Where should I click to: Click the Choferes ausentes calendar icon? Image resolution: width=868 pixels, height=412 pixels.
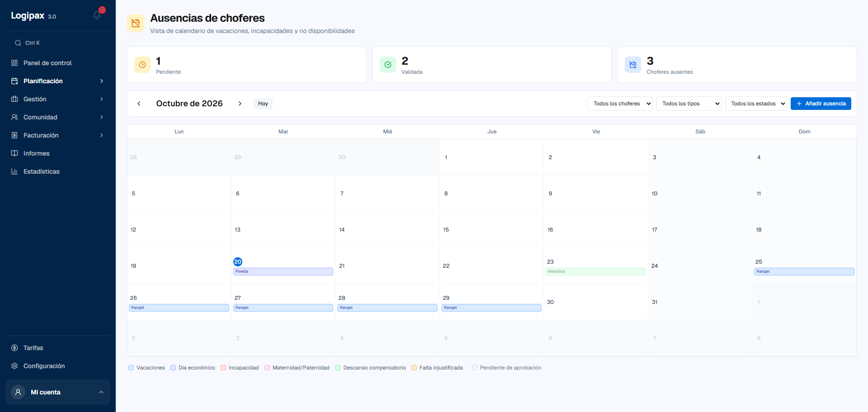click(x=633, y=65)
